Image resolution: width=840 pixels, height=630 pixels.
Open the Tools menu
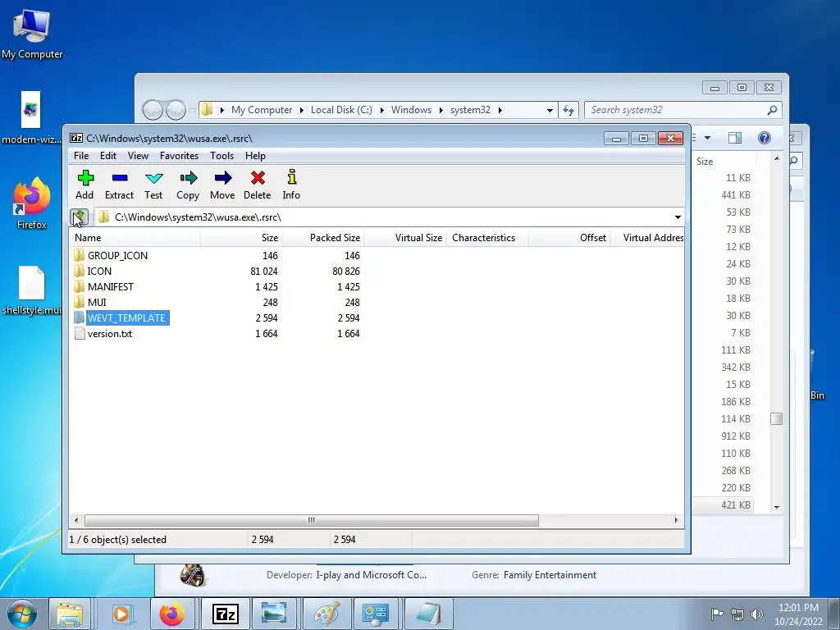click(x=221, y=156)
